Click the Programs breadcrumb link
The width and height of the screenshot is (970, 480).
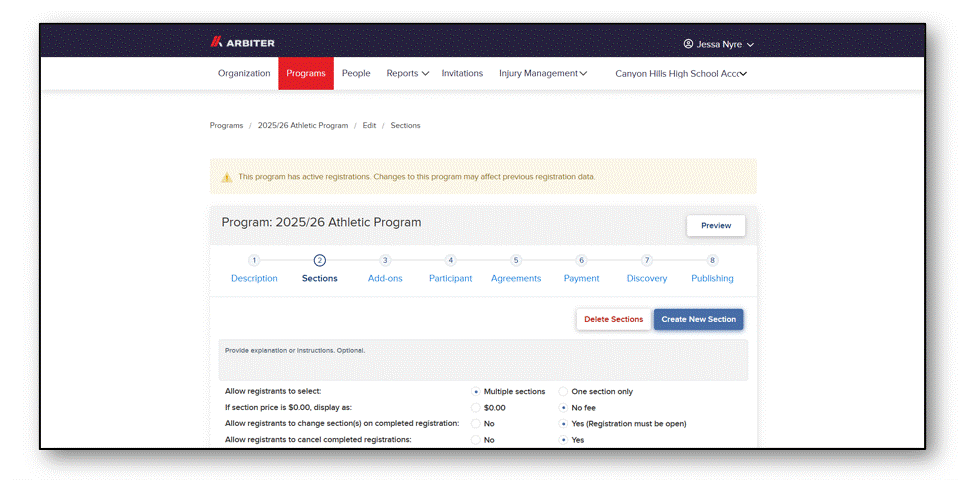point(226,125)
